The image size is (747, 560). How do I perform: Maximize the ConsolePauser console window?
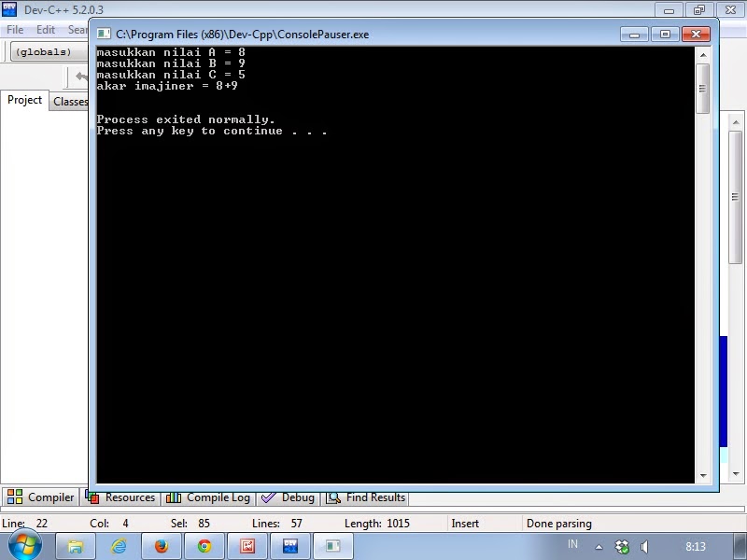pyautogui.click(x=665, y=35)
